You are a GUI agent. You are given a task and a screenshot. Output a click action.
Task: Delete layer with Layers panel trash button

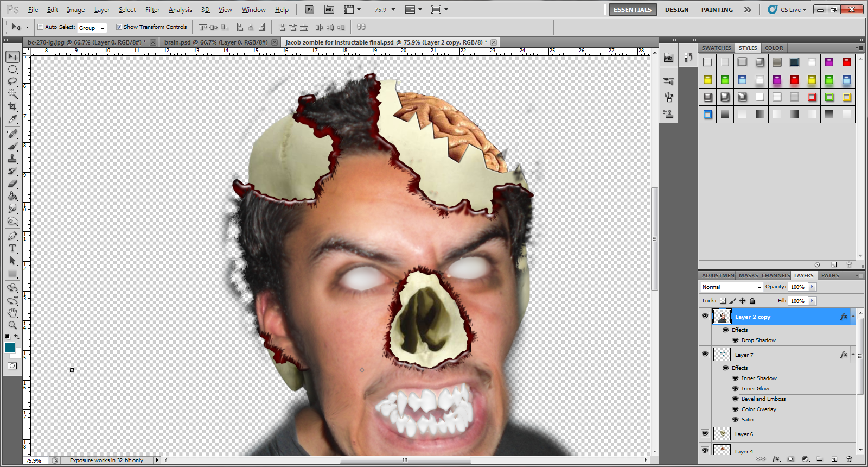click(849, 459)
